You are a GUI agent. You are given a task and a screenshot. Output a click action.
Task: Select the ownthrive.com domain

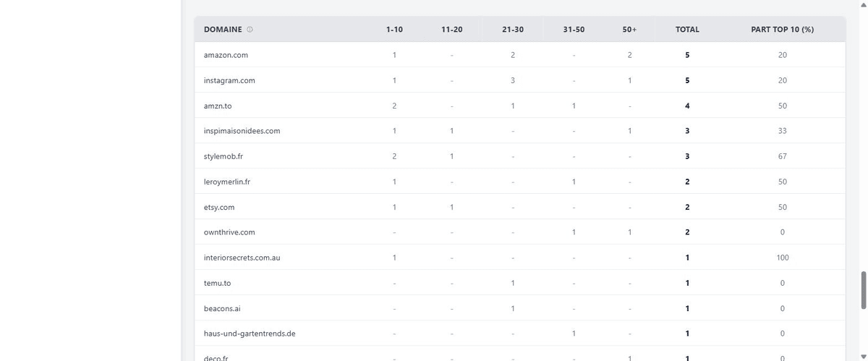coord(229,232)
